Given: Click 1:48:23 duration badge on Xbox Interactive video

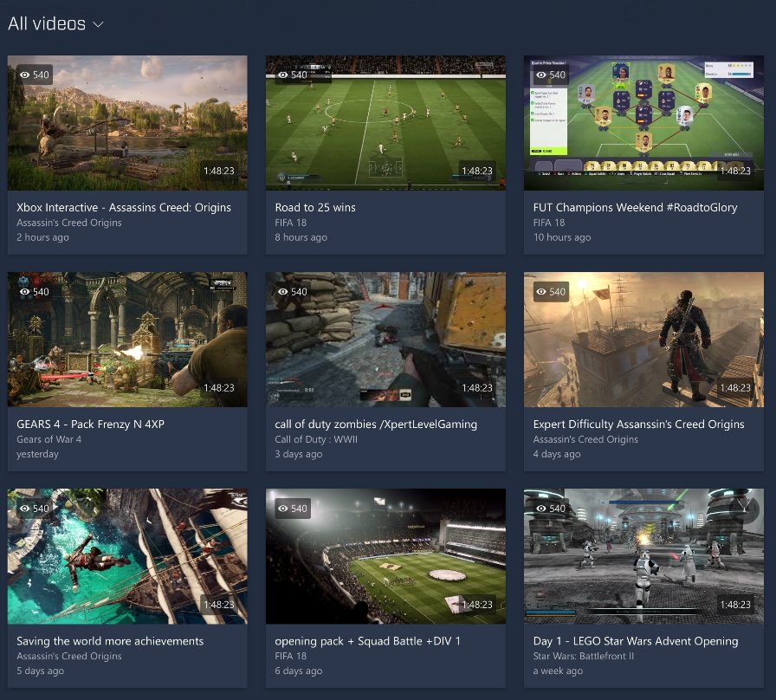Looking at the screenshot, I should click(219, 171).
